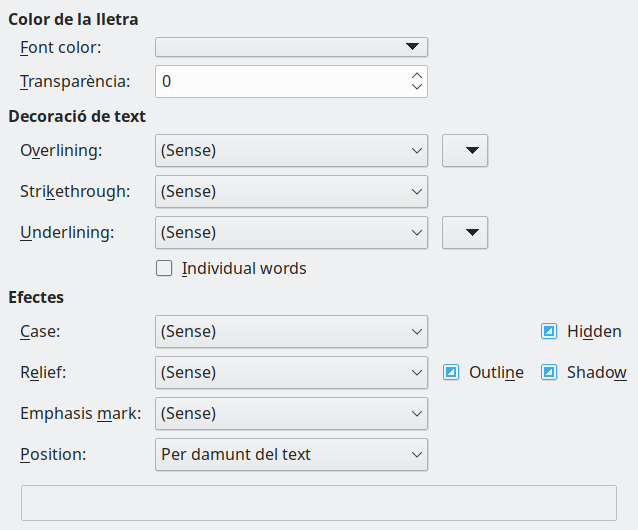The image size is (638, 530).
Task: Open the Overlining color picker button
Action: (464, 150)
